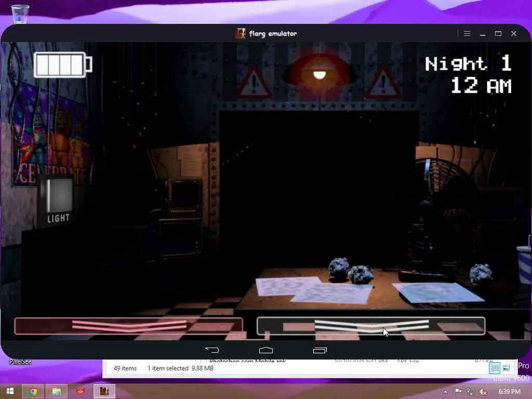Viewport: 532px width, 399px height.
Task: Put on the mask using the red chevron bar
Action: tap(129, 326)
